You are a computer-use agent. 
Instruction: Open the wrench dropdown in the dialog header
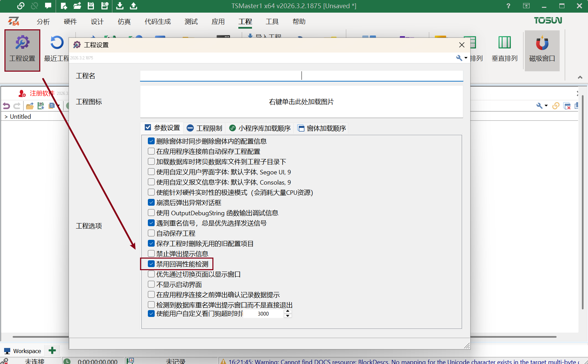click(x=461, y=58)
